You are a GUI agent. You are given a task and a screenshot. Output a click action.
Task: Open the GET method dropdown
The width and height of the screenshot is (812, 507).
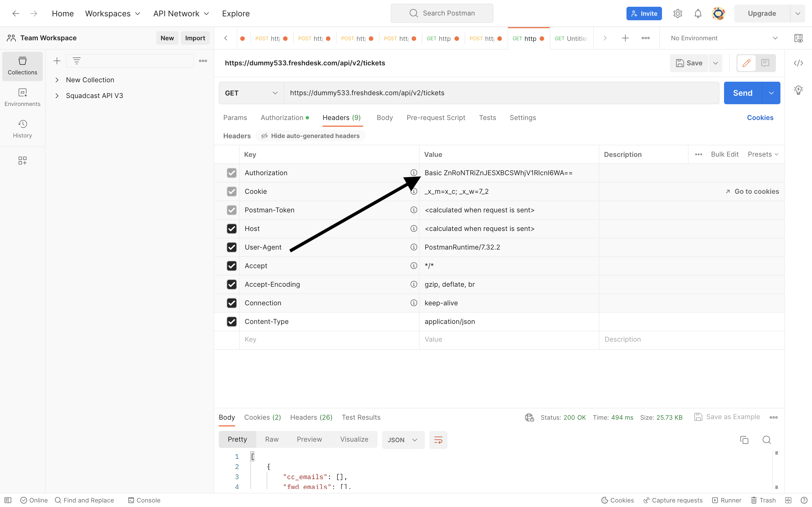[x=251, y=93]
